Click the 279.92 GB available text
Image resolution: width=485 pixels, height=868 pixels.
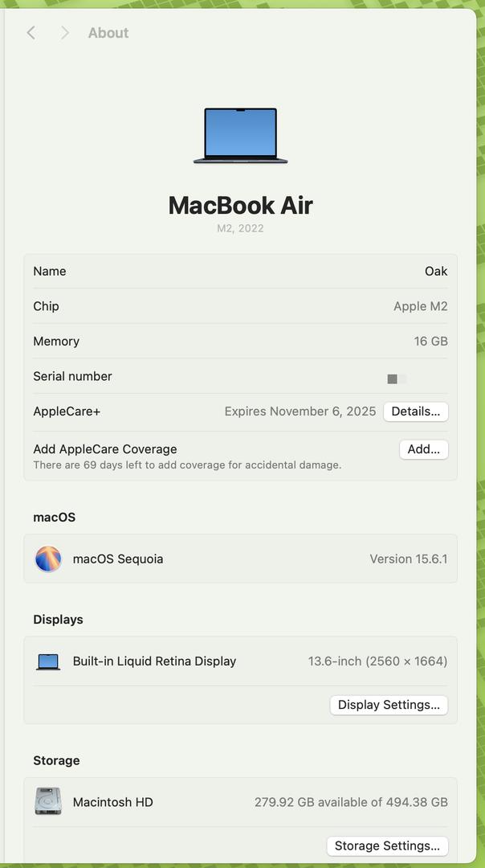351,801
